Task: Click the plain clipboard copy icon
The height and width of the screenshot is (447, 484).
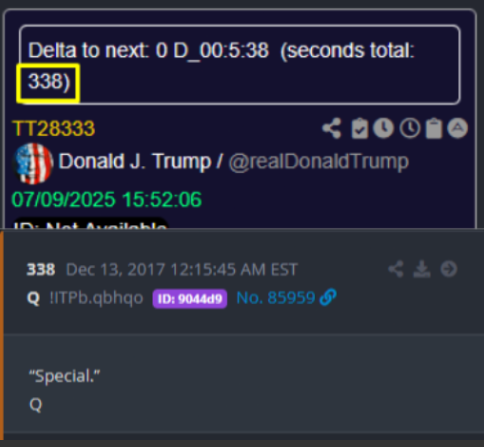Action: [434, 128]
